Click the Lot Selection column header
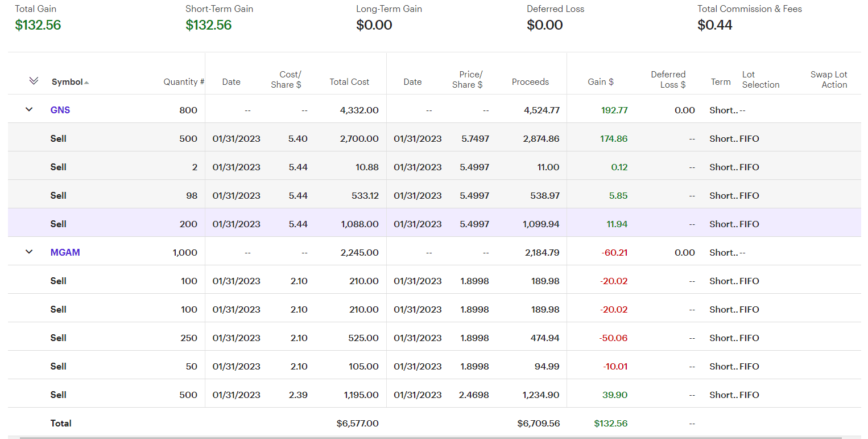This screenshot has width=868, height=439. (x=760, y=80)
